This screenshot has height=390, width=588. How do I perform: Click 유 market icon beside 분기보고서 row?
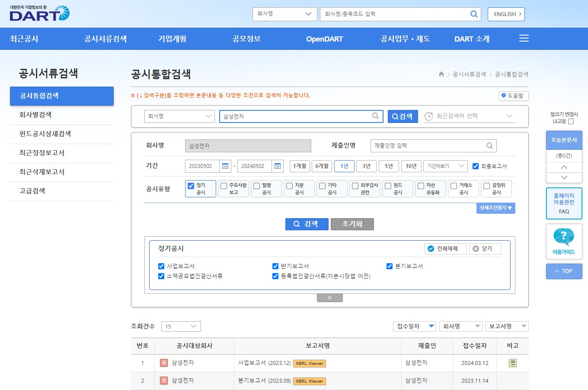tap(164, 380)
